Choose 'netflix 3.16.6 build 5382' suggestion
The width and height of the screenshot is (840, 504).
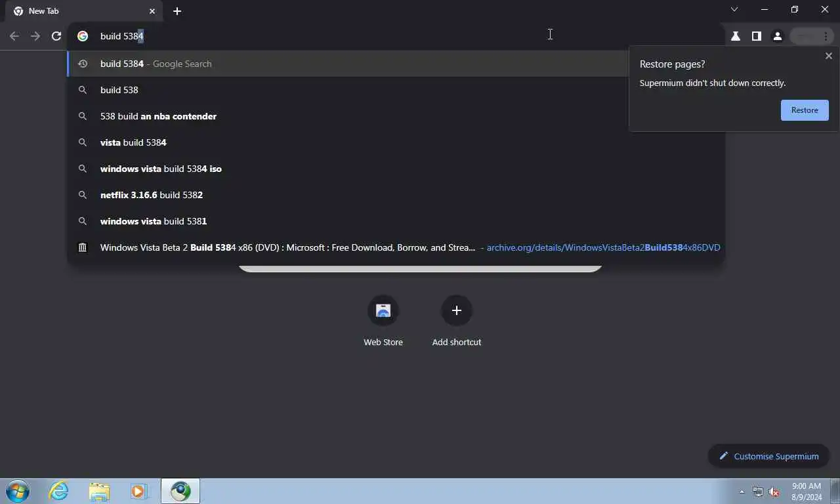tap(396, 195)
